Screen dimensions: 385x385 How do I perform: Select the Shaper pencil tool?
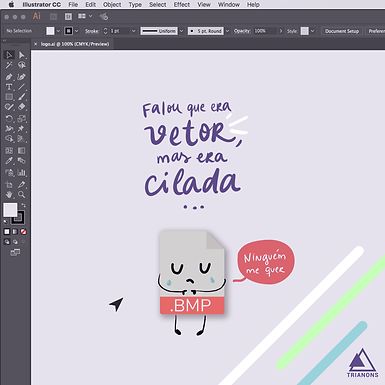point(9,107)
